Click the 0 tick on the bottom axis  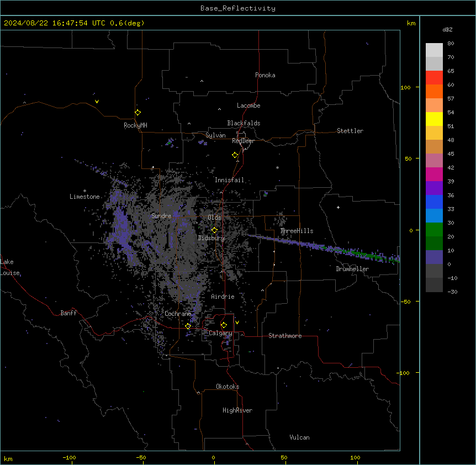click(x=213, y=457)
